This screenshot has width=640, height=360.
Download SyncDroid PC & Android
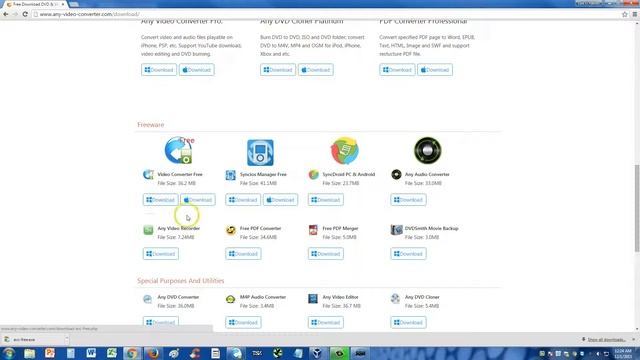point(326,200)
